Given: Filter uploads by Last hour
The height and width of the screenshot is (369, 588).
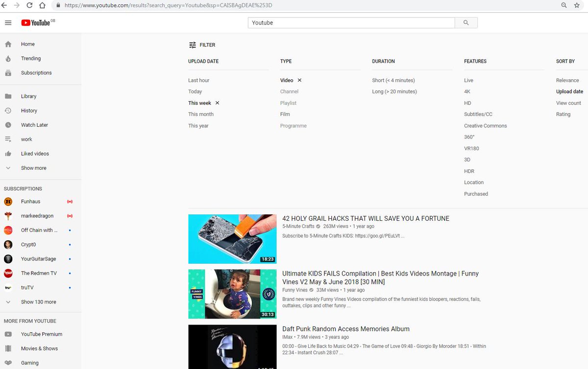Looking at the screenshot, I should point(198,80).
